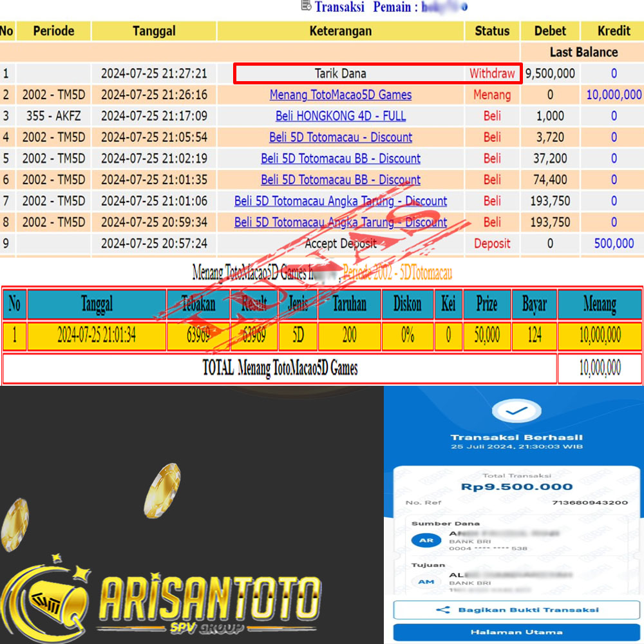Open Angka Tarung link at 21:01:06

(x=341, y=201)
